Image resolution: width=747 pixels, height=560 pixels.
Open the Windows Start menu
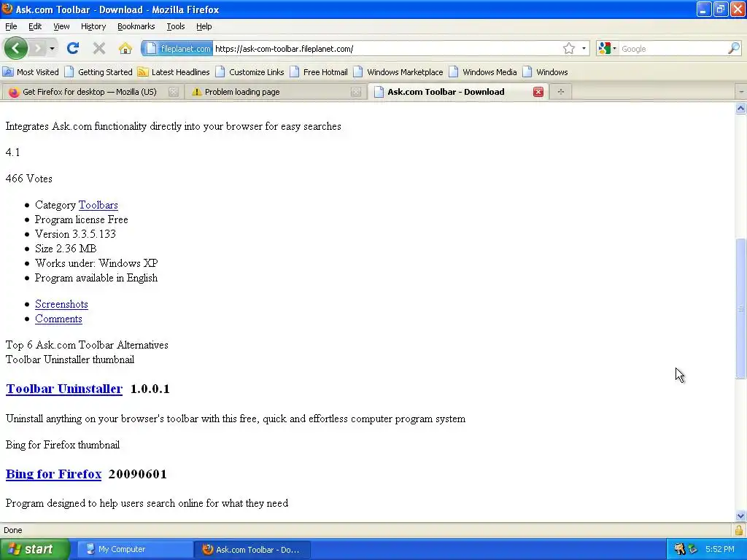coord(35,549)
